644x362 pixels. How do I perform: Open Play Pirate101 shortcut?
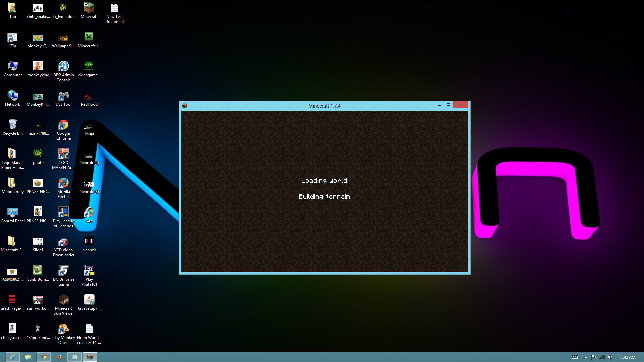coord(89,271)
